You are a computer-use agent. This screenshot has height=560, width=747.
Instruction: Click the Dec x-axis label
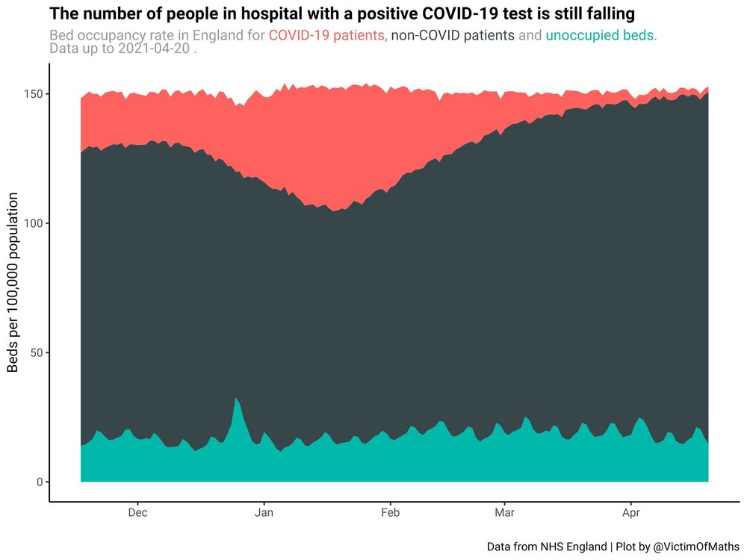point(137,513)
